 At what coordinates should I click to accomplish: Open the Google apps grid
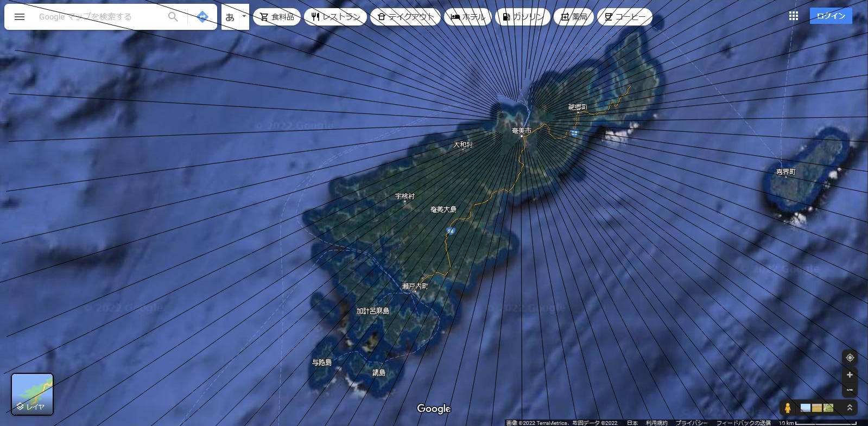pos(794,16)
